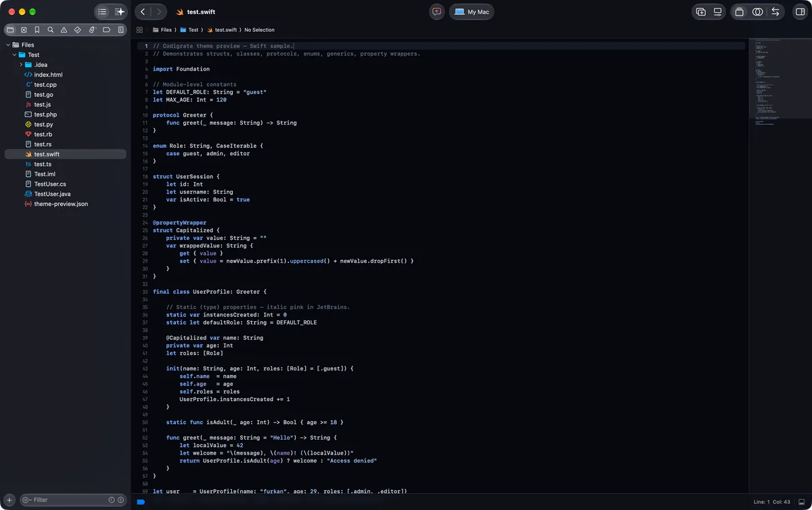Expand the .idea folder
Viewport: 812px width, 510px height.
point(21,65)
